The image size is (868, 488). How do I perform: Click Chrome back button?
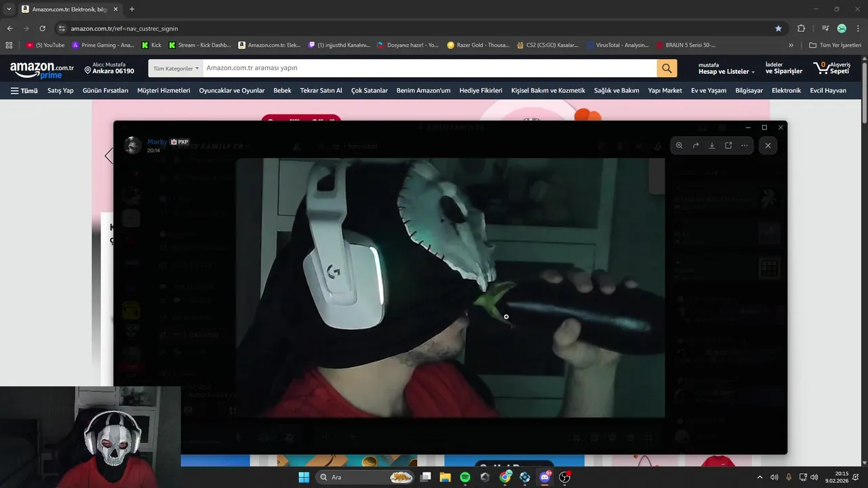pyautogui.click(x=9, y=28)
